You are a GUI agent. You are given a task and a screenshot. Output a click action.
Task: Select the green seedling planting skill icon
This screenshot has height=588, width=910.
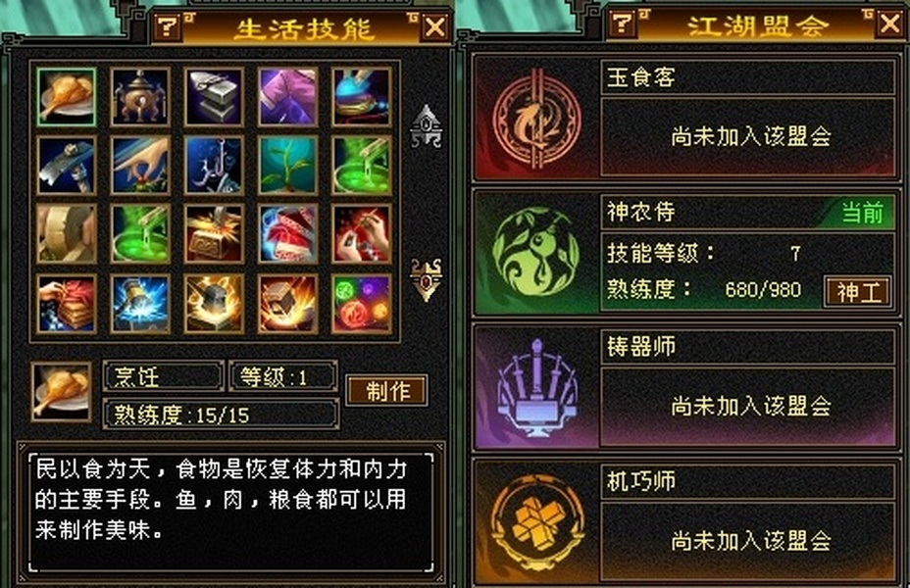288,166
